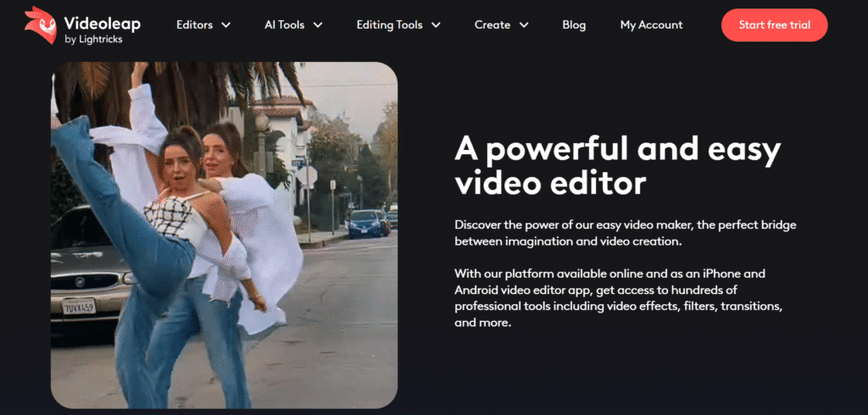Go to the Blog page
The width and height of the screenshot is (868, 415).
tap(574, 25)
